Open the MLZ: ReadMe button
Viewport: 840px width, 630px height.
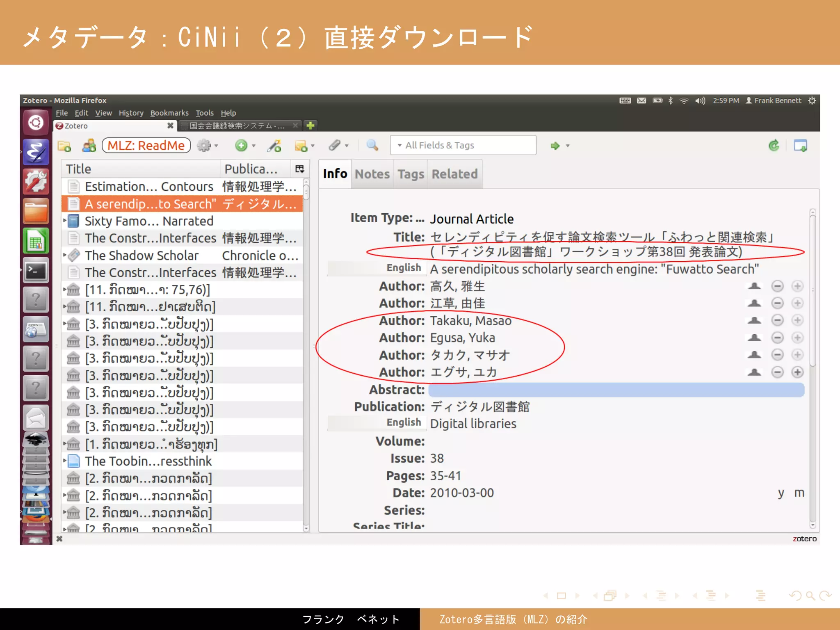(x=146, y=146)
